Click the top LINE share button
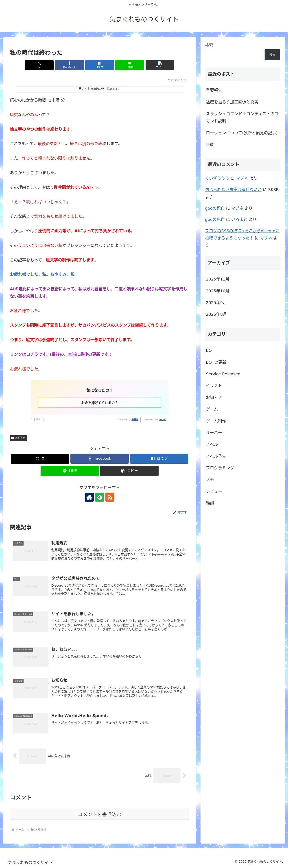The height and width of the screenshot is (868, 288). click(x=129, y=65)
